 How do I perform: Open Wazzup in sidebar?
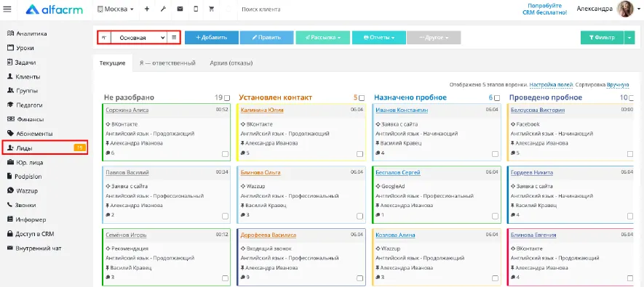[23, 190]
